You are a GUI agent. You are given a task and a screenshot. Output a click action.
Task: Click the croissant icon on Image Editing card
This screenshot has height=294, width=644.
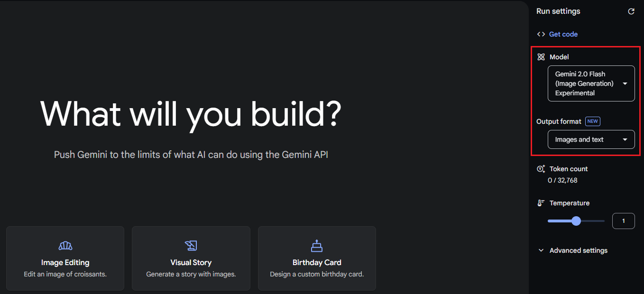[65, 245]
